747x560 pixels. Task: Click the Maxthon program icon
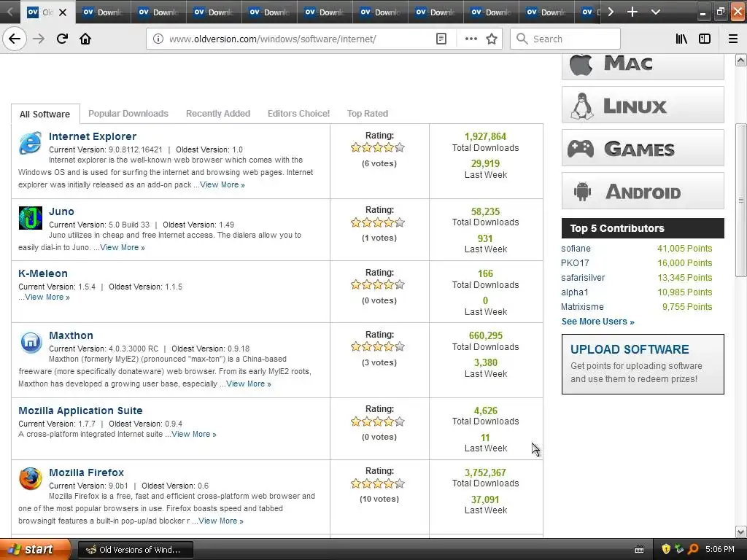(31, 343)
